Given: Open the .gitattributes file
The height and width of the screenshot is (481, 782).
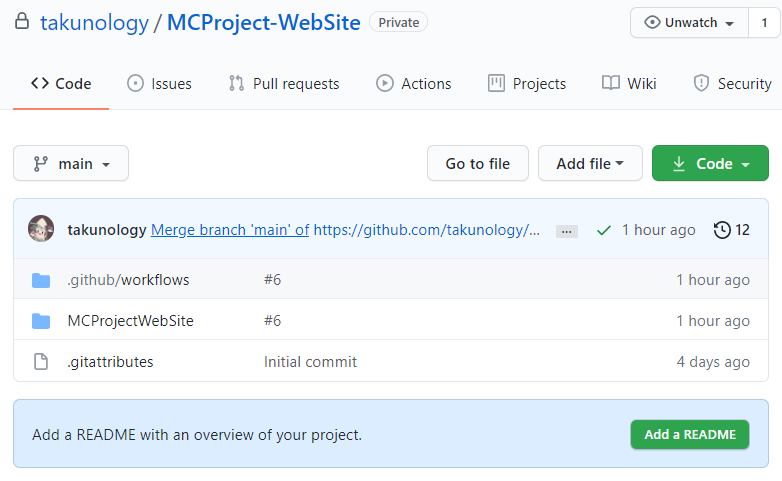Looking at the screenshot, I should coord(110,362).
